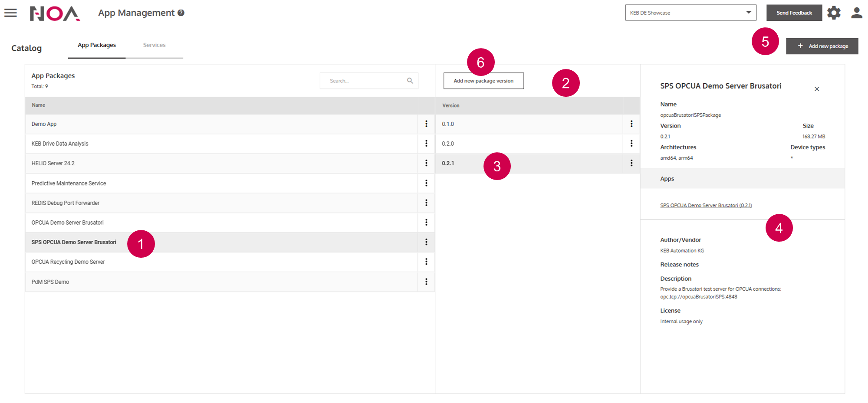Screen dimensions: 868x403
Task: Click the App Management help icon
Action: (181, 13)
